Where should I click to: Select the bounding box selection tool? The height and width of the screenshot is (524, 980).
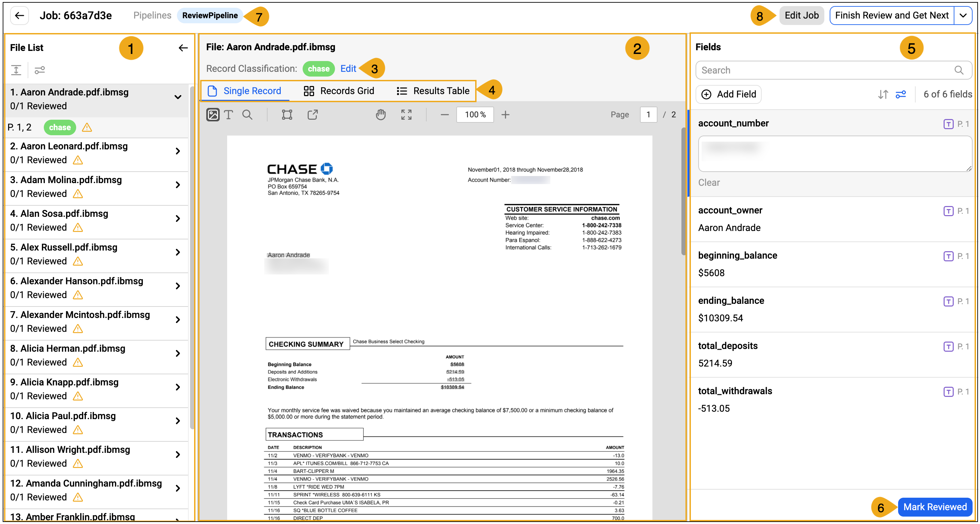point(287,114)
